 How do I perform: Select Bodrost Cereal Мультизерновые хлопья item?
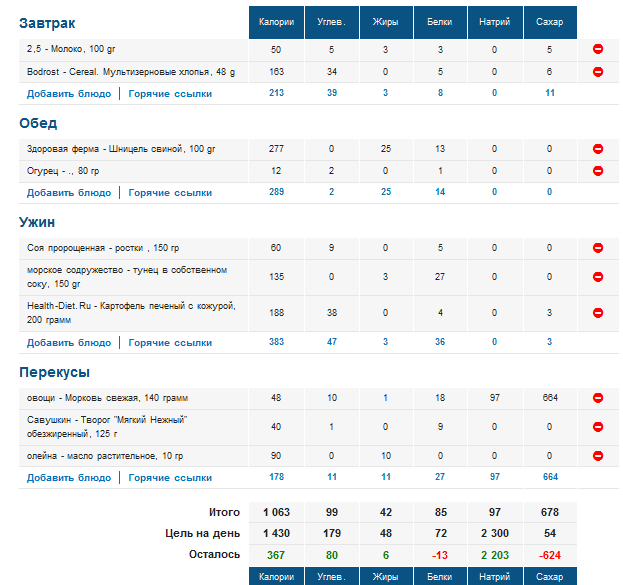coord(131,72)
